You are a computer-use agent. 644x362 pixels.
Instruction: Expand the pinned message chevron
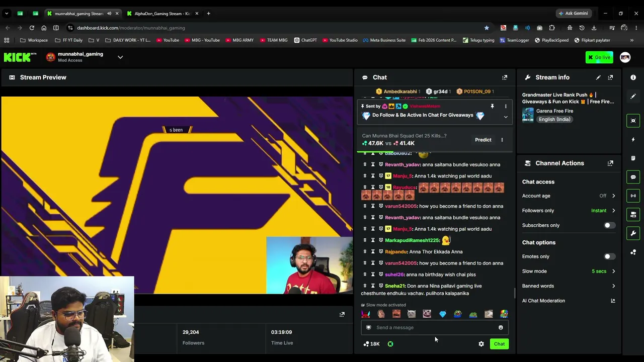(x=506, y=117)
